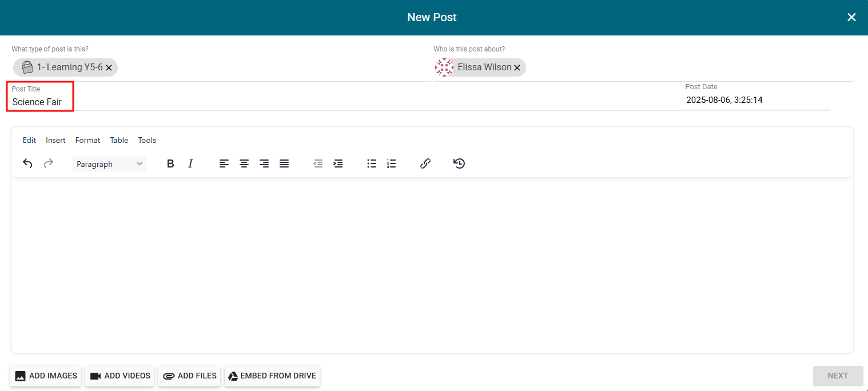Insert a numbered list
The image size is (868, 391).
(x=391, y=164)
